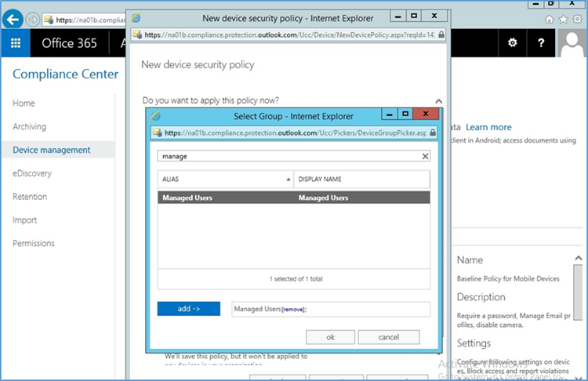Open the Office 365 help question mark
The image size is (588, 381).
click(x=541, y=43)
